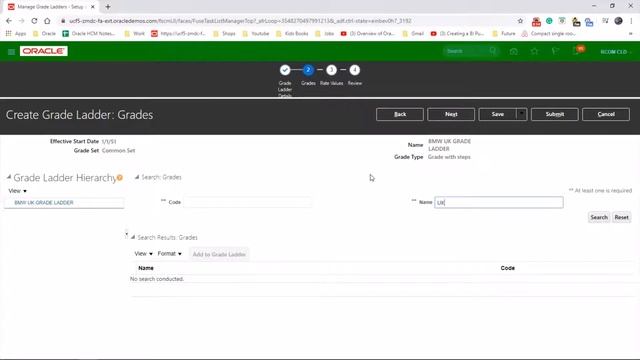Collapse the Search: Grades section
Image resolution: width=640 pixels, height=360 pixels.
[x=137, y=177]
